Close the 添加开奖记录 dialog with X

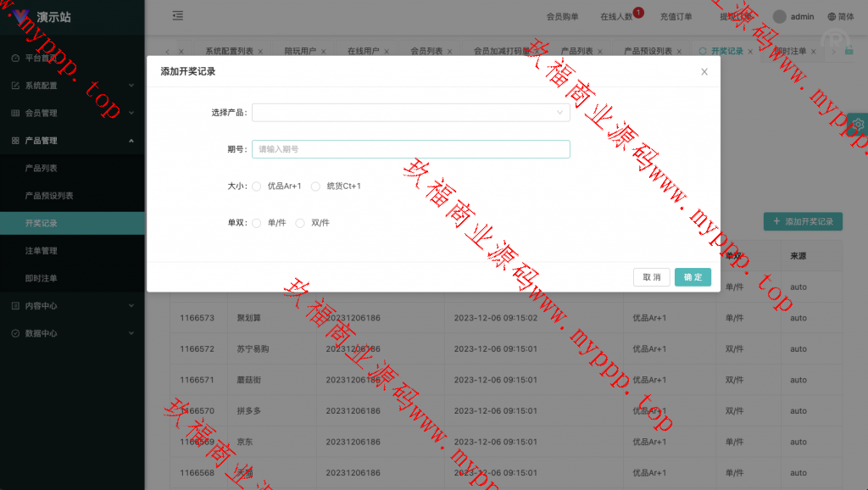(704, 72)
